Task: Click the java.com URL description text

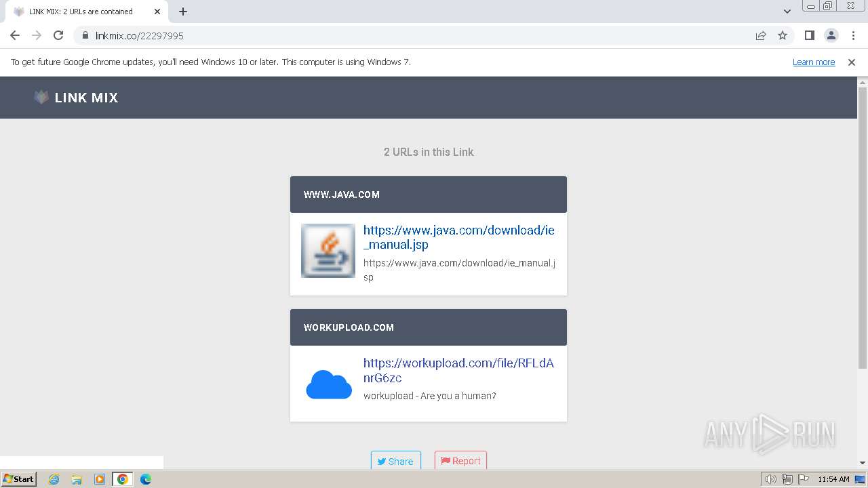Action: 459,270
